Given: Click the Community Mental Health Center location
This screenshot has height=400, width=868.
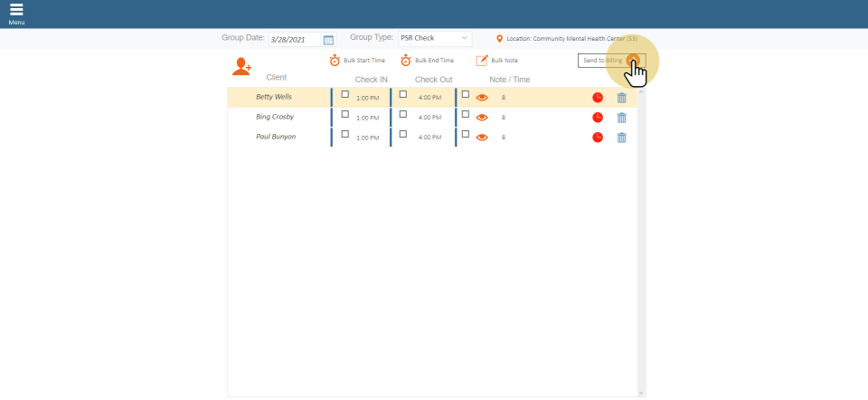Looking at the screenshot, I should [568, 39].
